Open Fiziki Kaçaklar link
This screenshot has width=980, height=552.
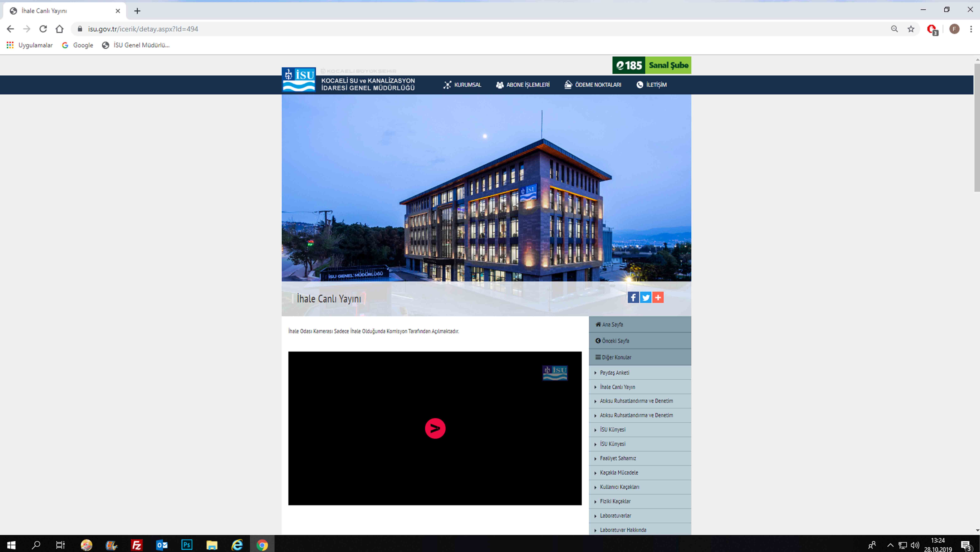[640, 501]
